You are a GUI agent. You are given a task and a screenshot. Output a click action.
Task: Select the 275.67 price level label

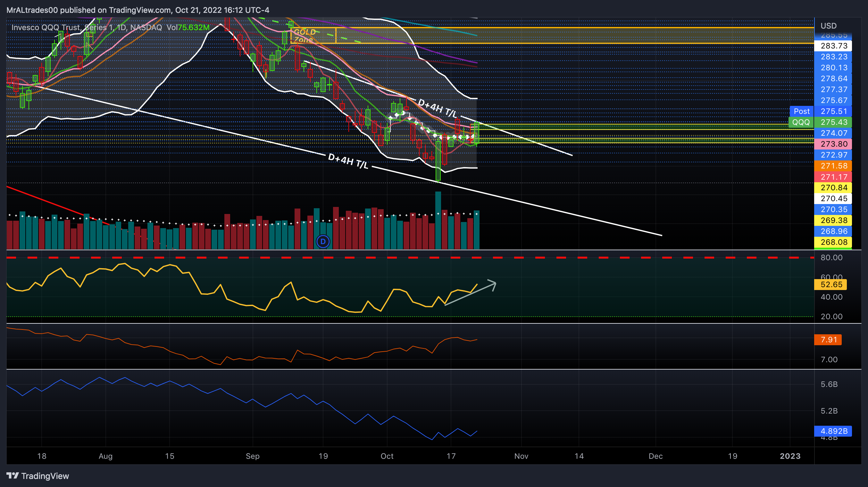(833, 100)
